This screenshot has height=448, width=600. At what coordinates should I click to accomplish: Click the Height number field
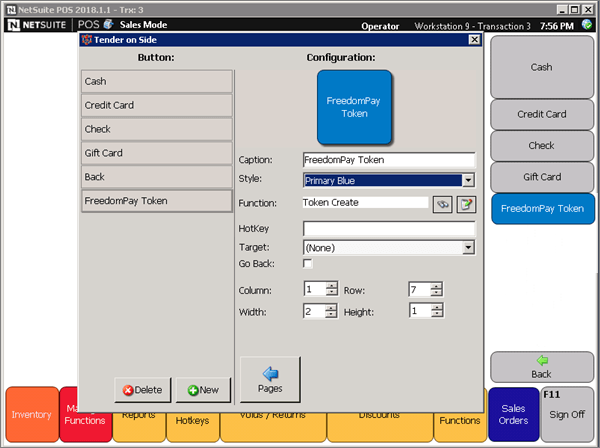(420, 311)
